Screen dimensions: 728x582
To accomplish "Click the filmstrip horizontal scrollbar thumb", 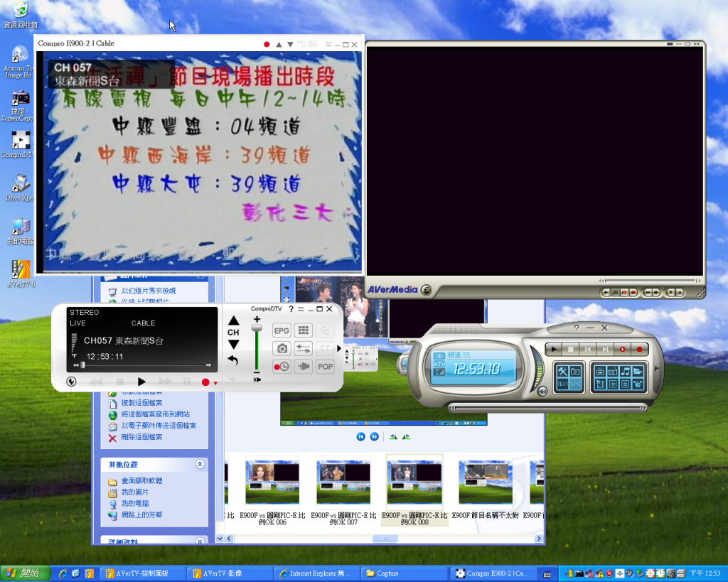I will click(385, 539).
